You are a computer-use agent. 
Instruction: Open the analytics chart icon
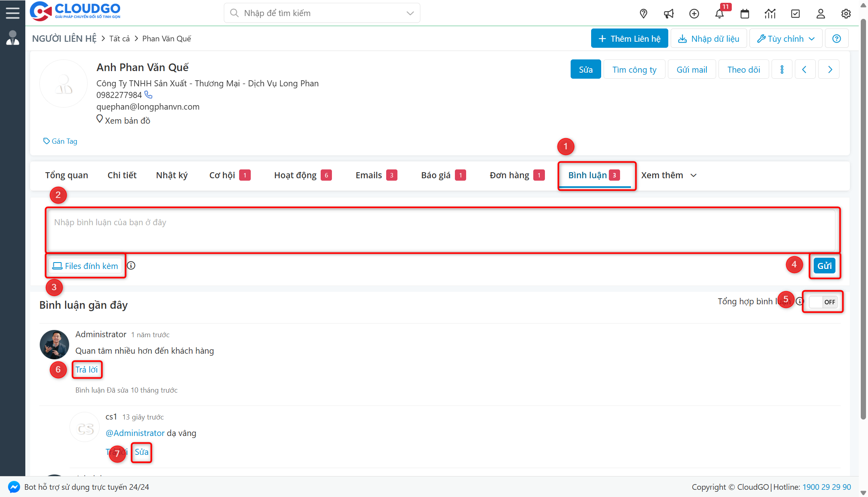click(770, 13)
